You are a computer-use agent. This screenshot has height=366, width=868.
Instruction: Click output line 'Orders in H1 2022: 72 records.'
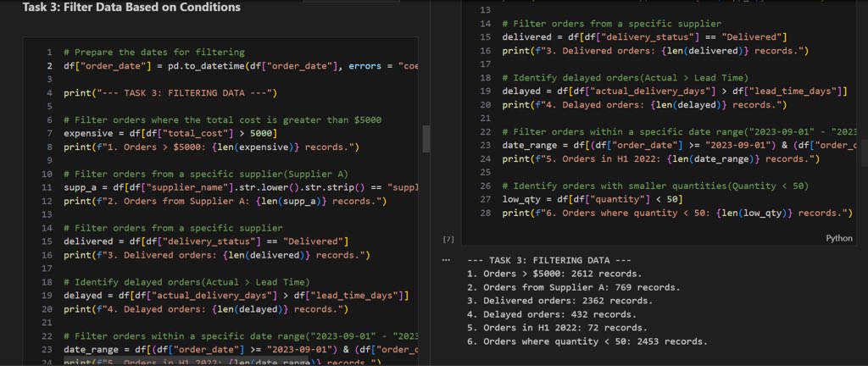coord(558,328)
